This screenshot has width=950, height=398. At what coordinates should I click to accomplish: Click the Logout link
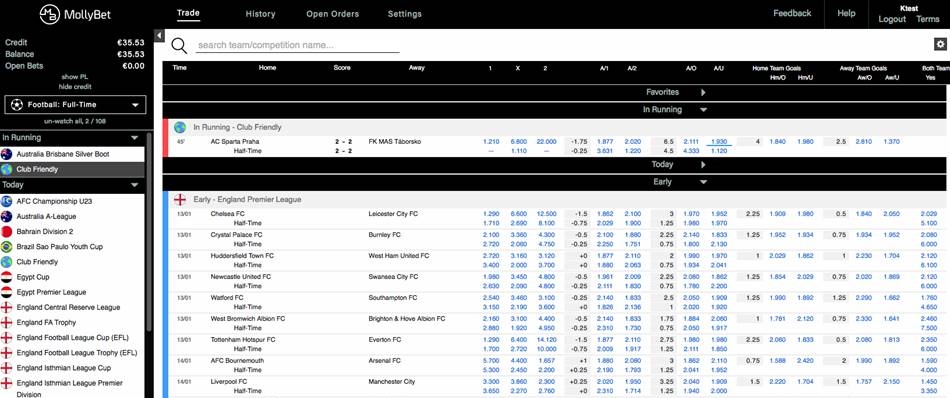point(892,19)
